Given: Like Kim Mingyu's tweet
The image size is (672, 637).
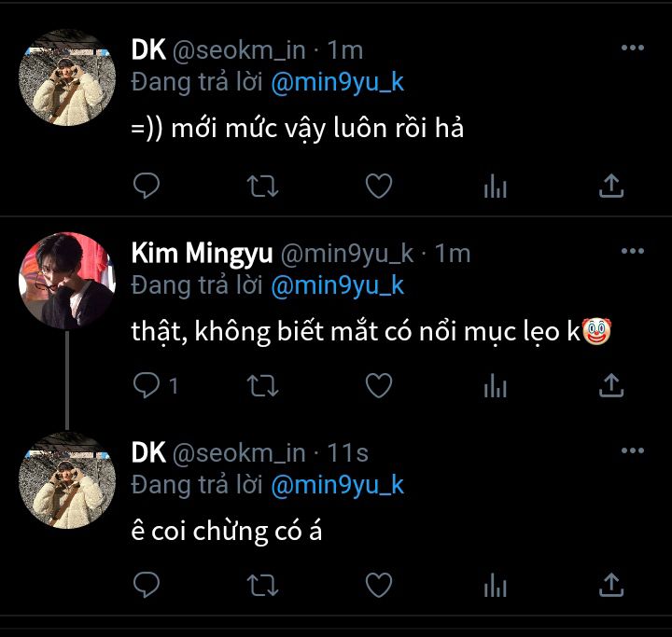Looking at the screenshot, I should pos(379,385).
